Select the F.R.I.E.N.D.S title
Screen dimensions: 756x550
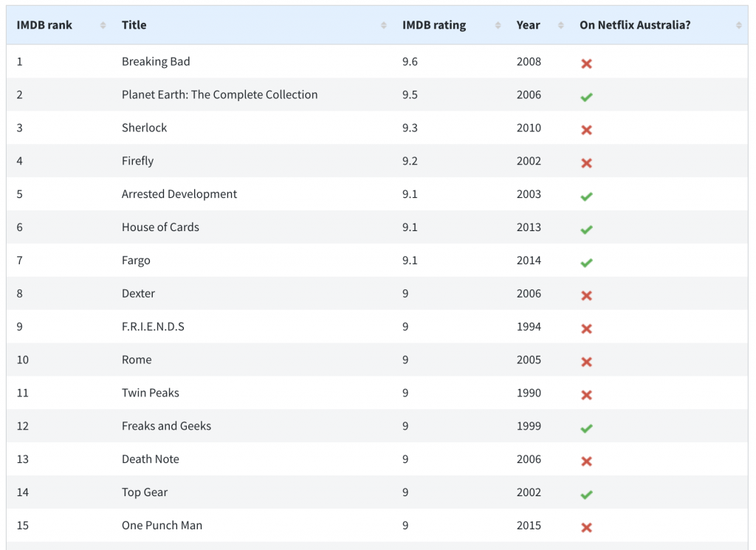(153, 327)
